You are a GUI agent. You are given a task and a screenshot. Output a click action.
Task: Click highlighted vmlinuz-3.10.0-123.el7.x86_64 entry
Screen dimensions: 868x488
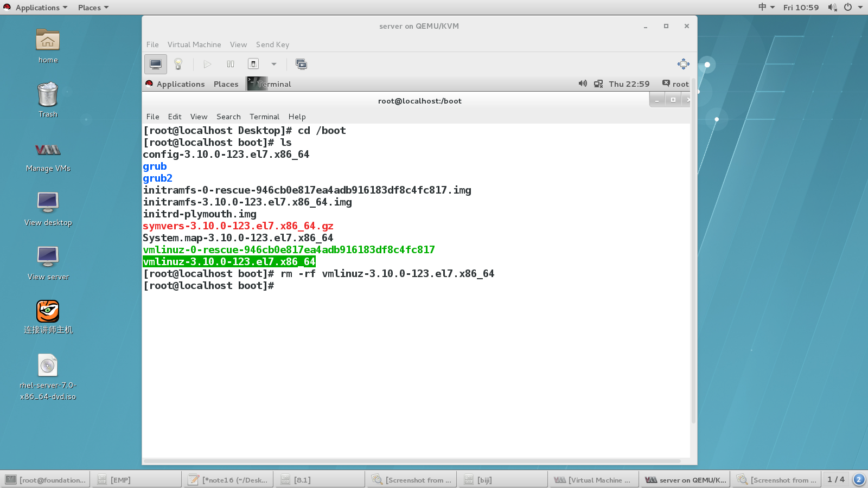(x=229, y=262)
